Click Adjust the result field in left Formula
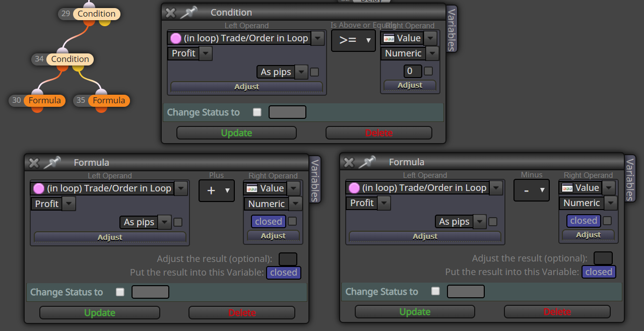The width and height of the screenshot is (644, 331). 288,259
